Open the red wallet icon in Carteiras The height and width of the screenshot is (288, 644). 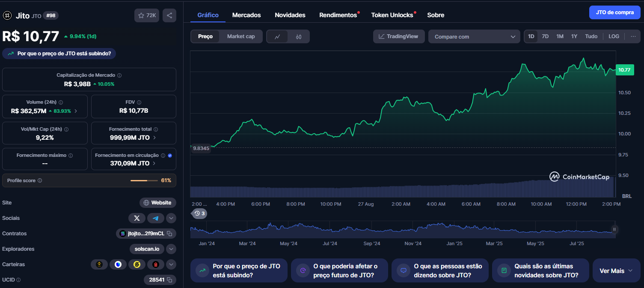tap(156, 264)
